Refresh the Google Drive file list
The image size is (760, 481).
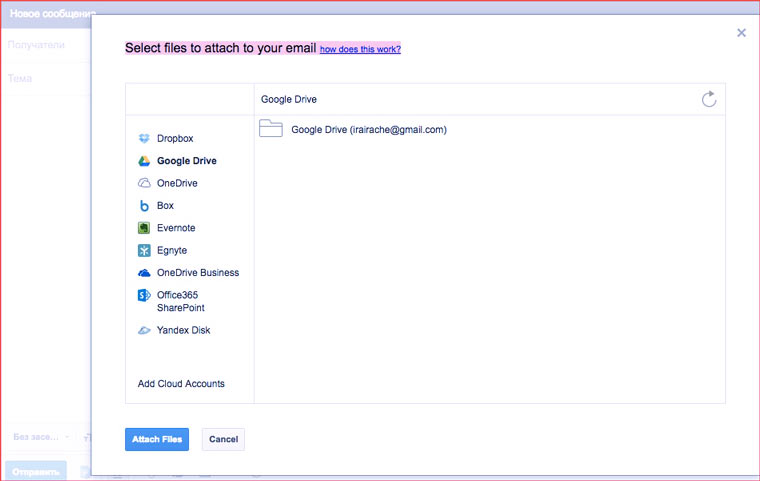click(x=709, y=99)
